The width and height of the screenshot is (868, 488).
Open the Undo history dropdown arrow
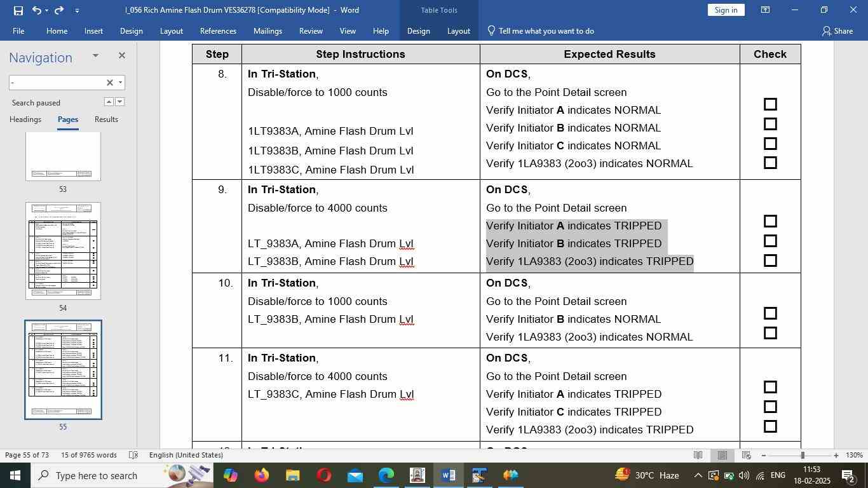(x=46, y=10)
